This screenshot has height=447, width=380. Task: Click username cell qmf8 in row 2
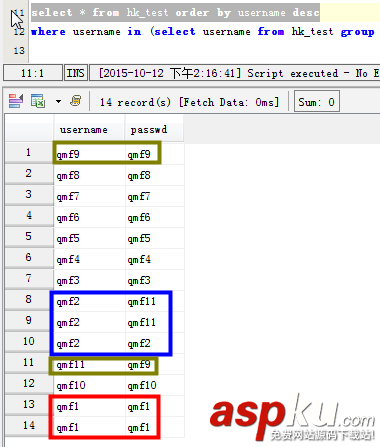89,175
